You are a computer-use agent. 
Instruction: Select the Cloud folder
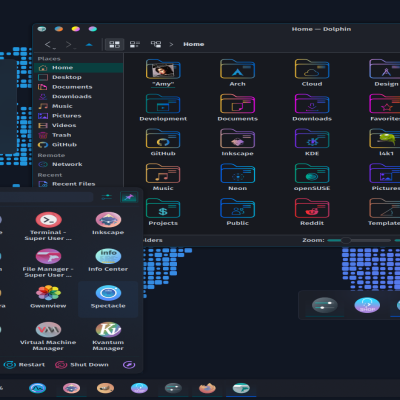point(312,73)
